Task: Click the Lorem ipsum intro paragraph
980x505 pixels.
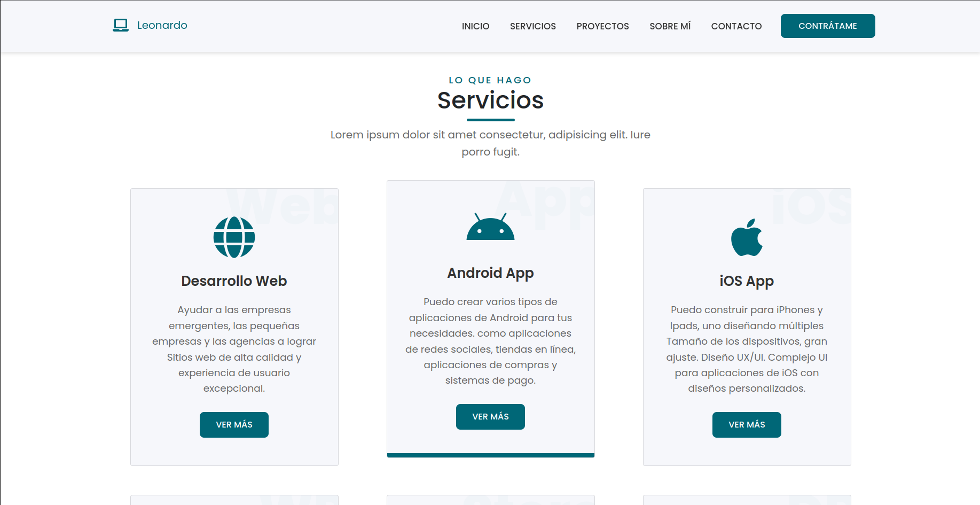Action: click(x=490, y=143)
